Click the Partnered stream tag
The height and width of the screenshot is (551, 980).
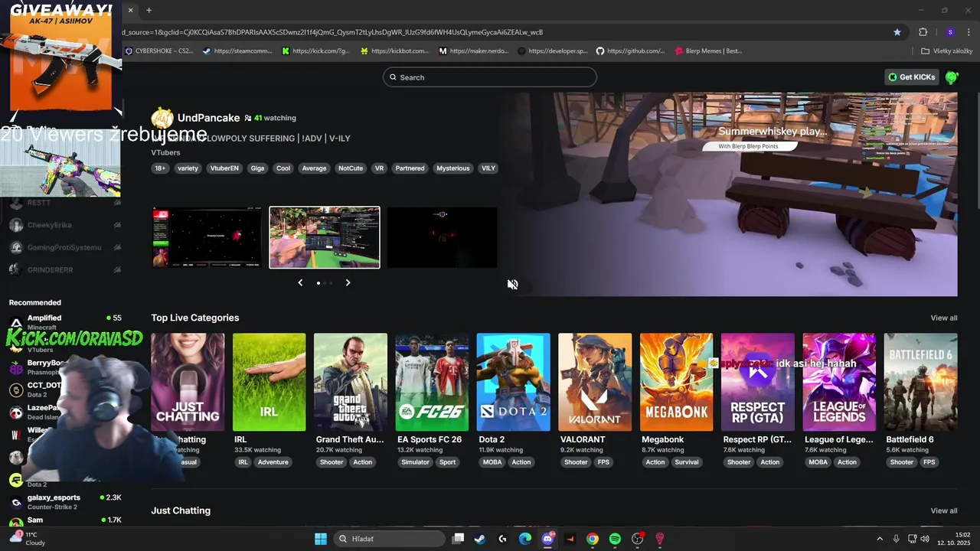click(x=410, y=168)
